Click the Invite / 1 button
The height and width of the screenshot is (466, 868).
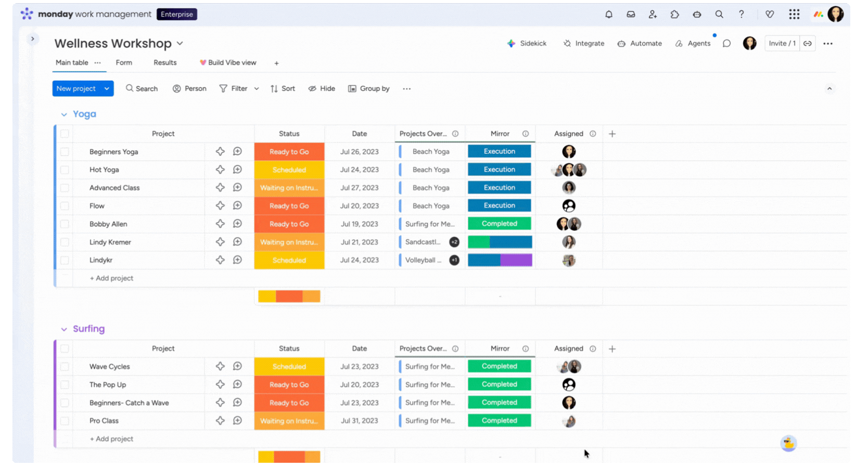(782, 44)
